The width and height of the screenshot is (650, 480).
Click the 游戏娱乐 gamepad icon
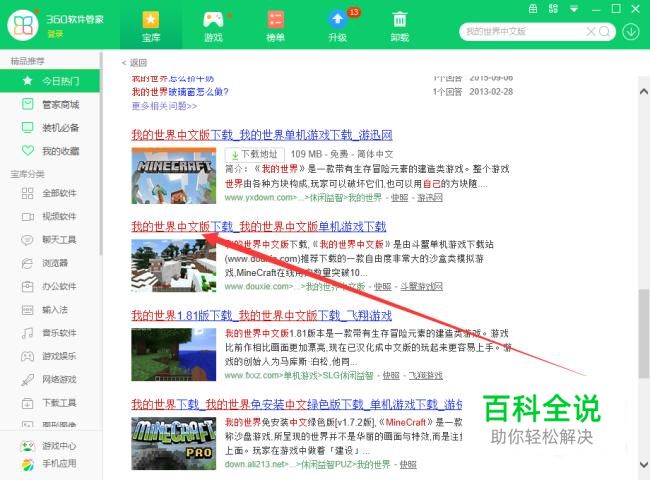tap(27, 356)
